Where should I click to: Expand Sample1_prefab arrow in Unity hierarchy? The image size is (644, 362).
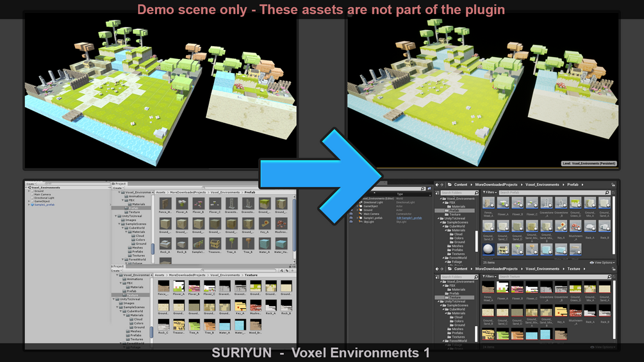pyautogui.click(x=29, y=204)
